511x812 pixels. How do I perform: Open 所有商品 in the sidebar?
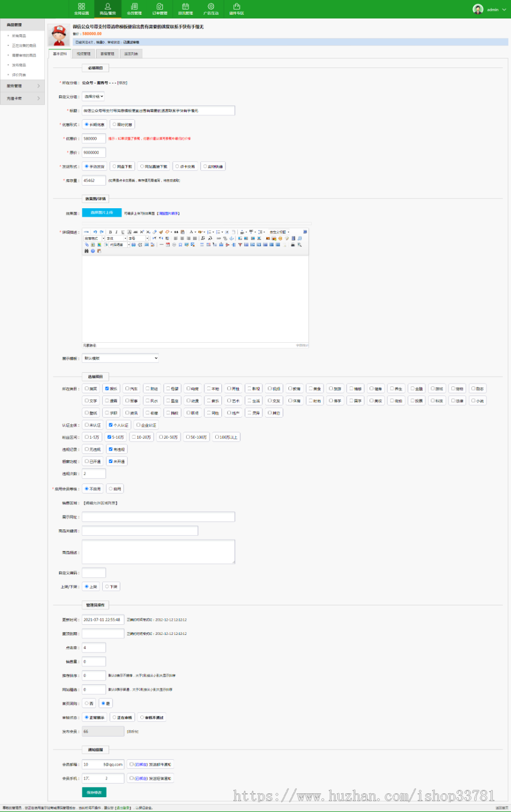pos(19,36)
